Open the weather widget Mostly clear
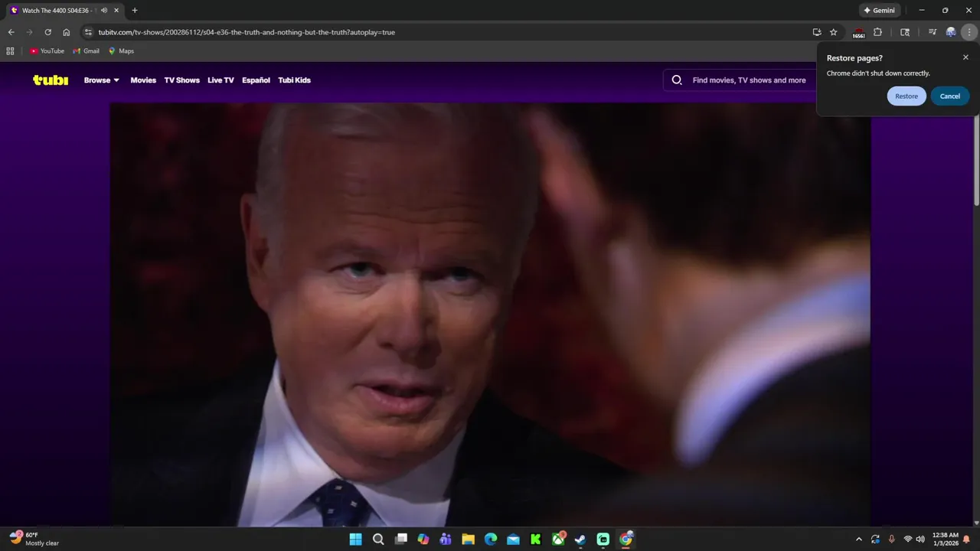Viewport: 980px width, 551px height. (x=34, y=540)
